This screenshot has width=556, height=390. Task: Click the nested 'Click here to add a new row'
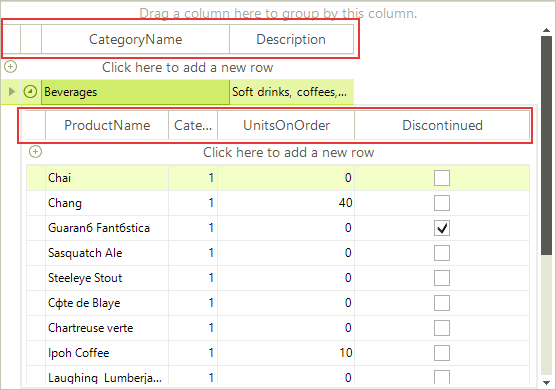(288, 152)
